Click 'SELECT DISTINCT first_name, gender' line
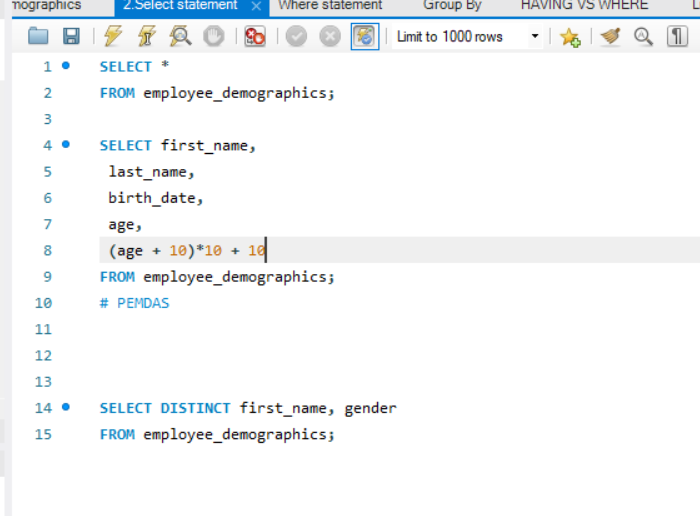 (x=248, y=408)
